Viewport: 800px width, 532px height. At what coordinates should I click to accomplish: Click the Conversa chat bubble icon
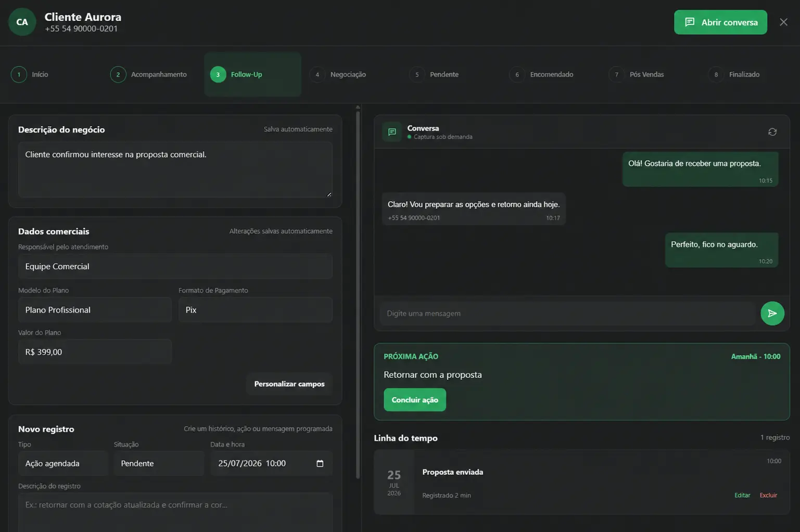click(x=392, y=132)
